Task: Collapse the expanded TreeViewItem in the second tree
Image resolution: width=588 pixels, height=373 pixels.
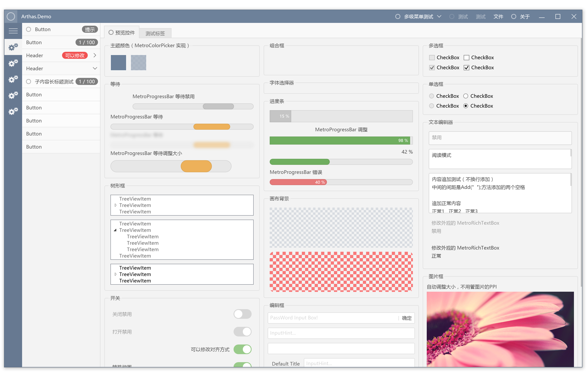Action: 115,230
